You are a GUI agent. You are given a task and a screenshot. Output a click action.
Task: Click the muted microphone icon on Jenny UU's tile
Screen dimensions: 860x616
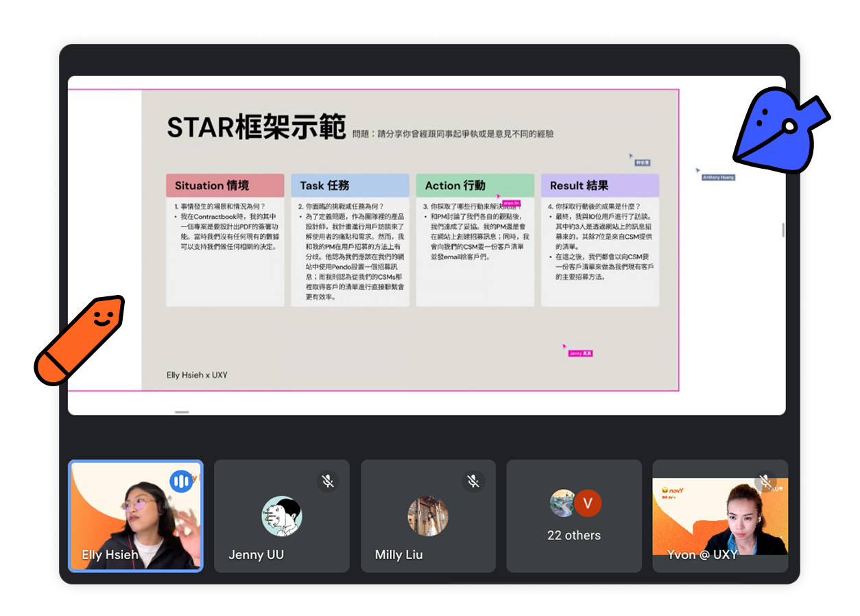(328, 482)
